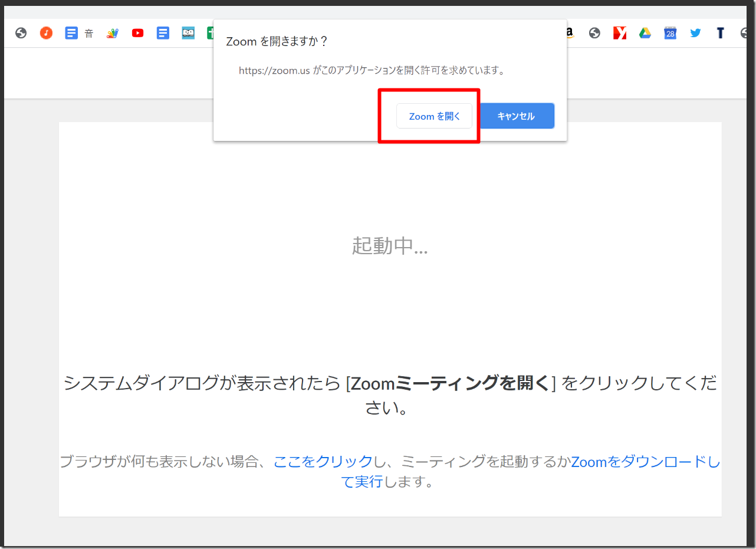Open globe bookmark next to the Amazon icon
The height and width of the screenshot is (549, 756).
point(594,33)
